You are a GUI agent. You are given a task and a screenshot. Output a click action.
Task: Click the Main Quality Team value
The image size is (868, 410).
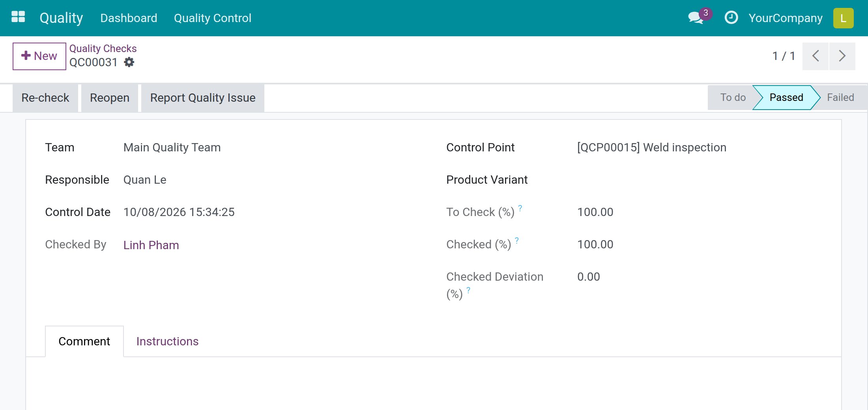(x=172, y=147)
